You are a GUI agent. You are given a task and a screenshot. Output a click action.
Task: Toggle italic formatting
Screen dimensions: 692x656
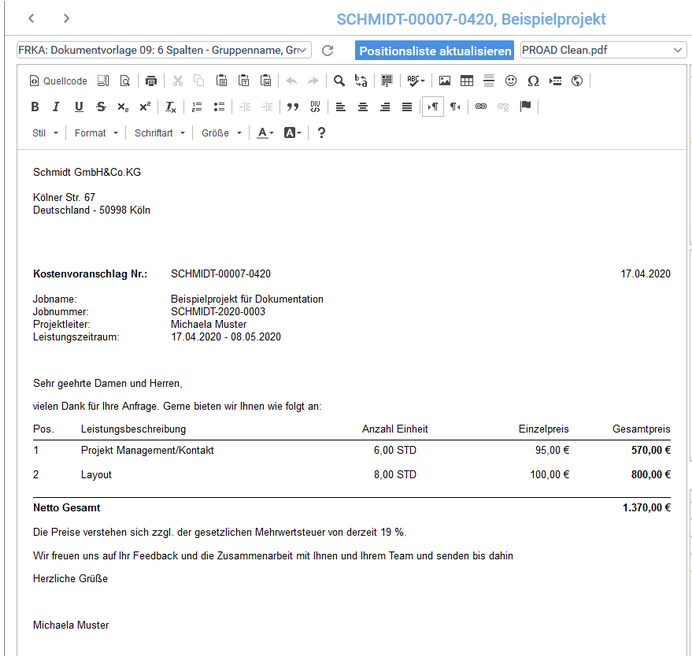click(x=56, y=107)
